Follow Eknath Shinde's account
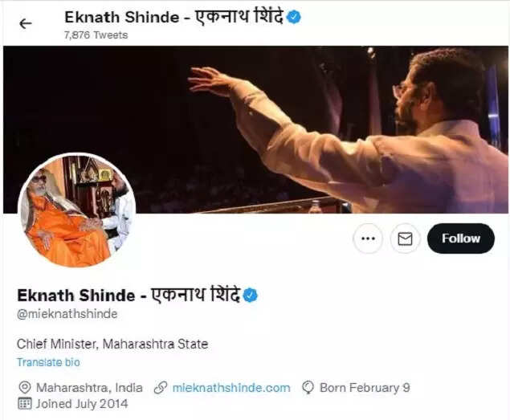510x420 pixels. [460, 239]
